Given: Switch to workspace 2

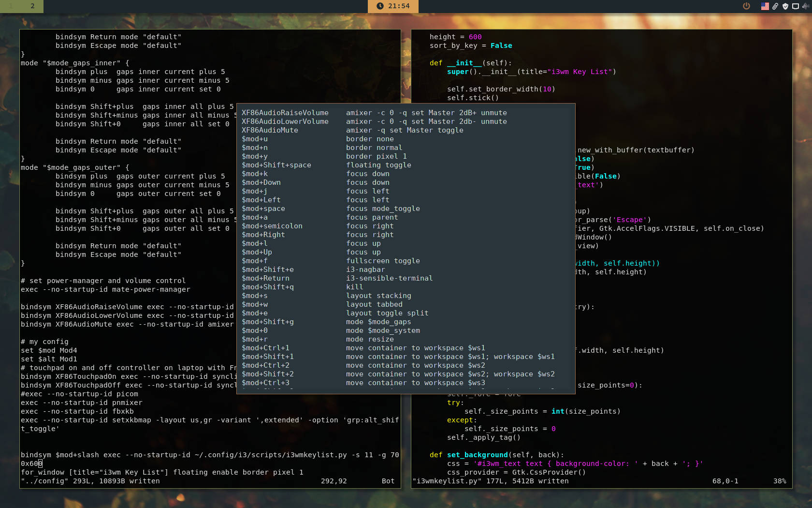Looking at the screenshot, I should 32,6.
